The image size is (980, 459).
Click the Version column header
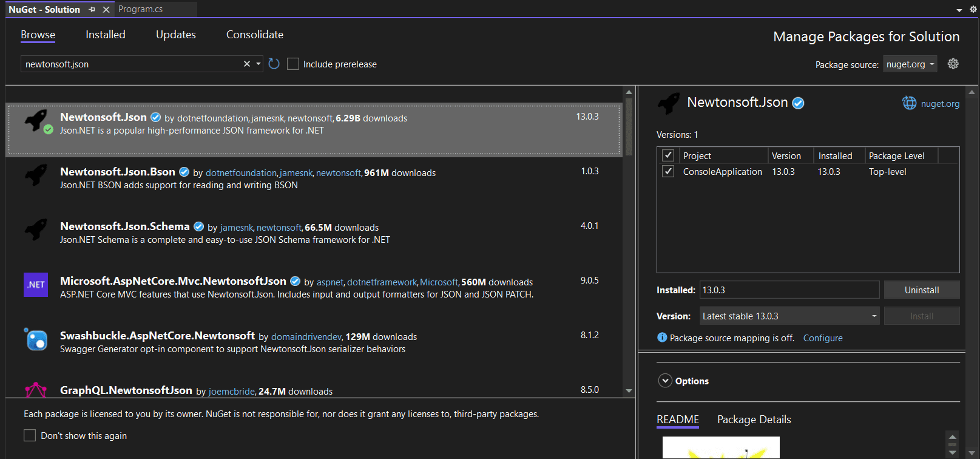[x=786, y=155]
